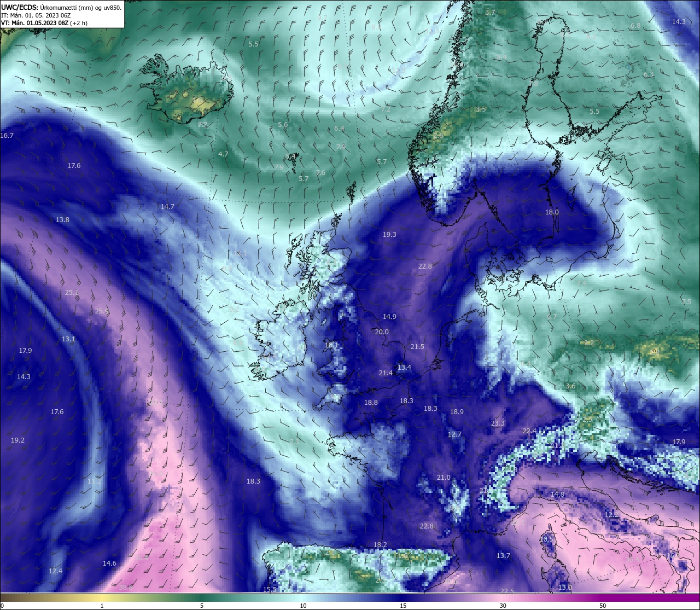Click the 25.1 value label
Viewport: 700px width, 610px height.
tap(72, 293)
